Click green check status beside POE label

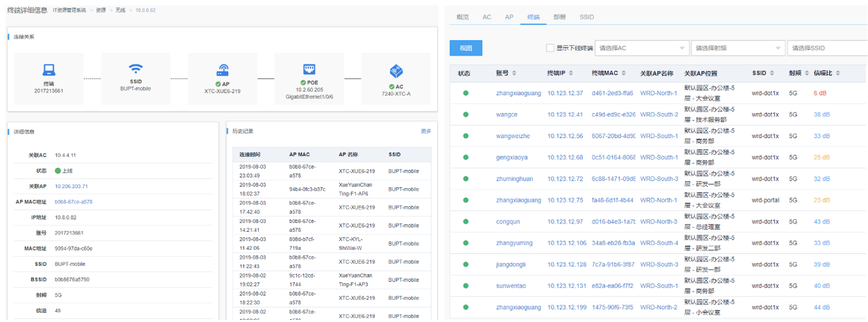tap(303, 82)
